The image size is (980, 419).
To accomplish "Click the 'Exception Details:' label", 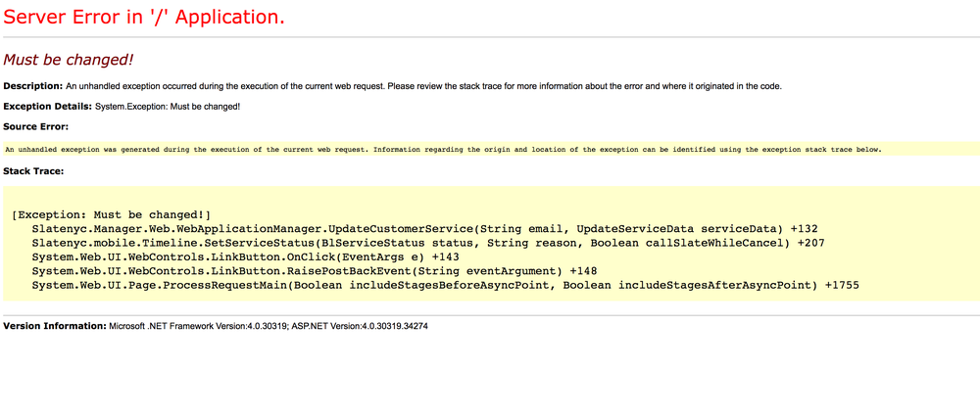I will pyautogui.click(x=48, y=106).
